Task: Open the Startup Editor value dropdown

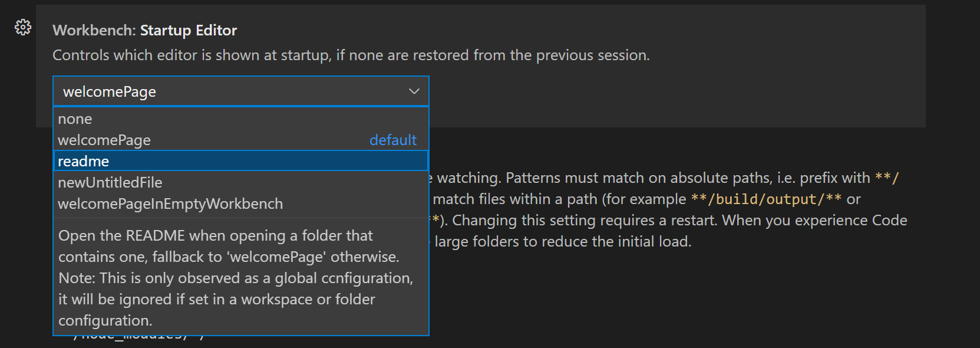Action: [236, 91]
